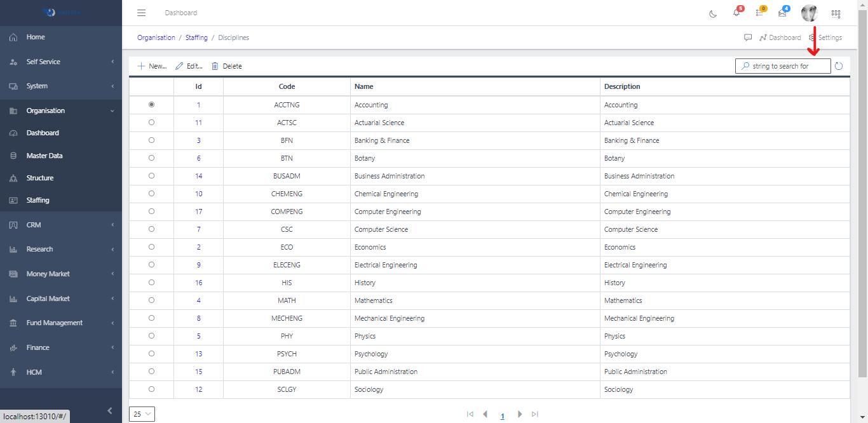Image resolution: width=868 pixels, height=423 pixels.
Task: Toggle sidebar with hamburger menu icon
Action: click(142, 13)
